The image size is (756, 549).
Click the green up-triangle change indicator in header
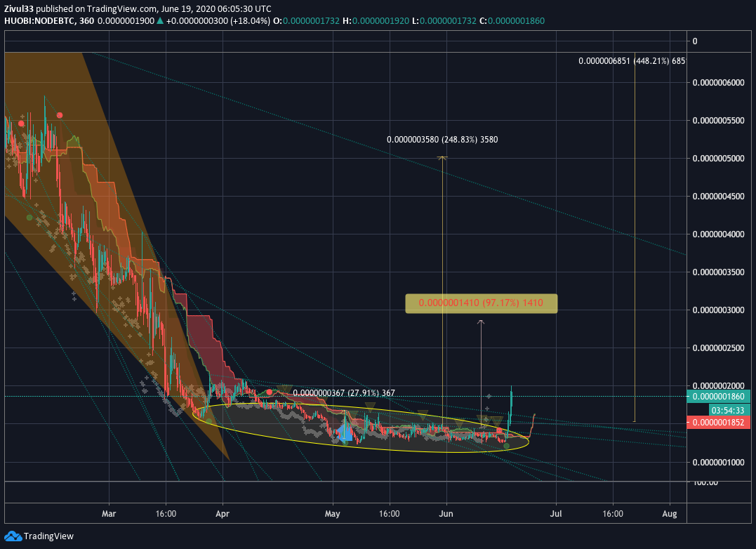160,21
